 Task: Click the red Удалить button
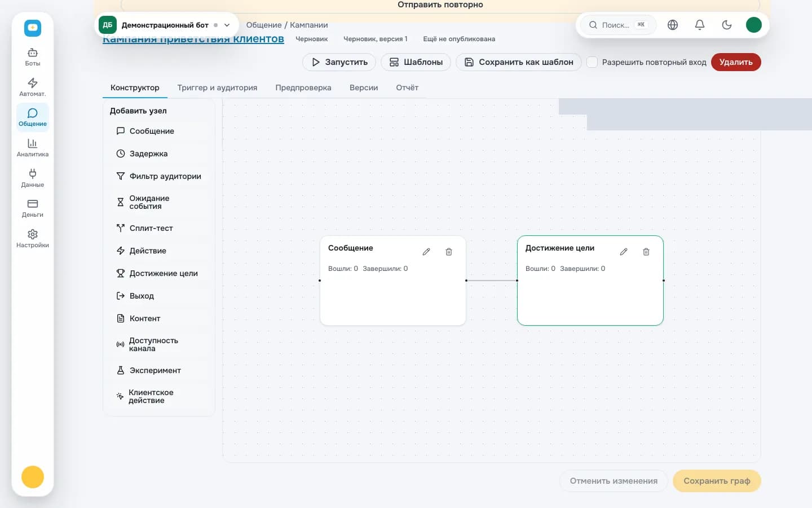736,62
